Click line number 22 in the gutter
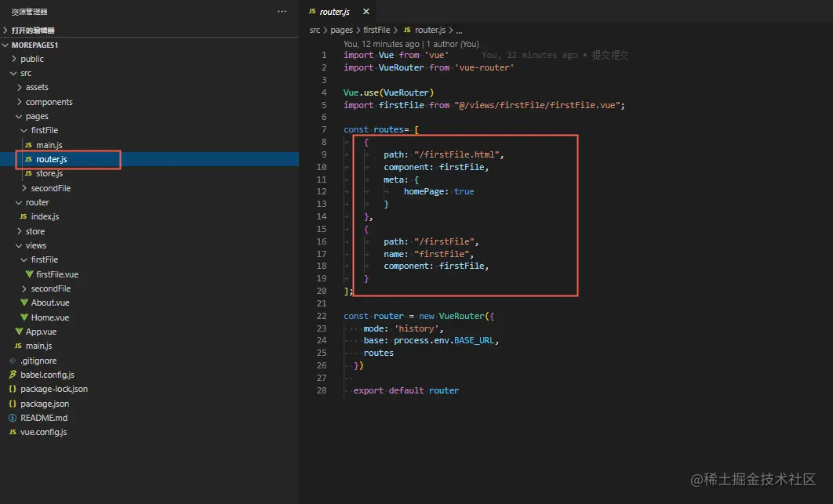Screen dimensions: 833x504 click(x=322, y=316)
